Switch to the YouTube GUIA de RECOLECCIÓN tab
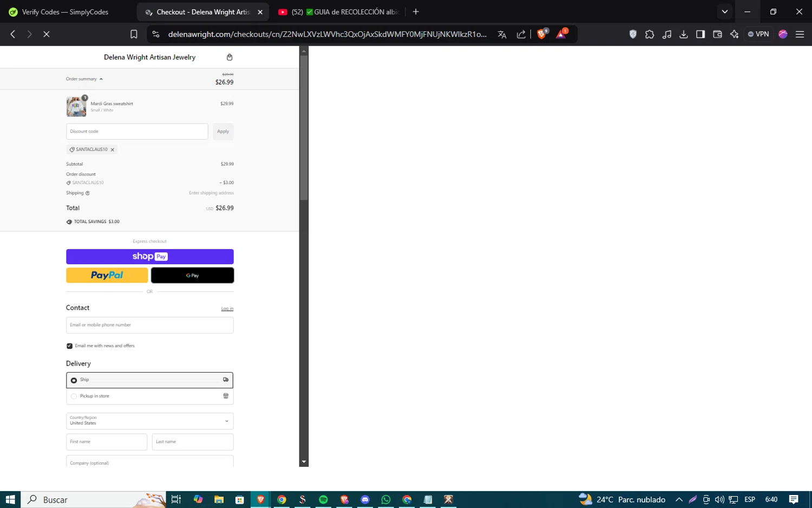 pyautogui.click(x=338, y=12)
